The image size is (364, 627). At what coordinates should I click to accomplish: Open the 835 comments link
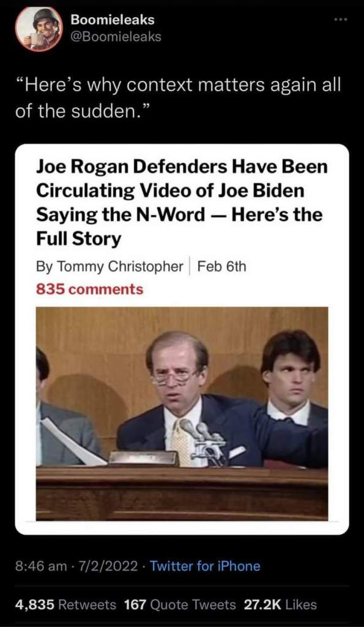pos(89,289)
